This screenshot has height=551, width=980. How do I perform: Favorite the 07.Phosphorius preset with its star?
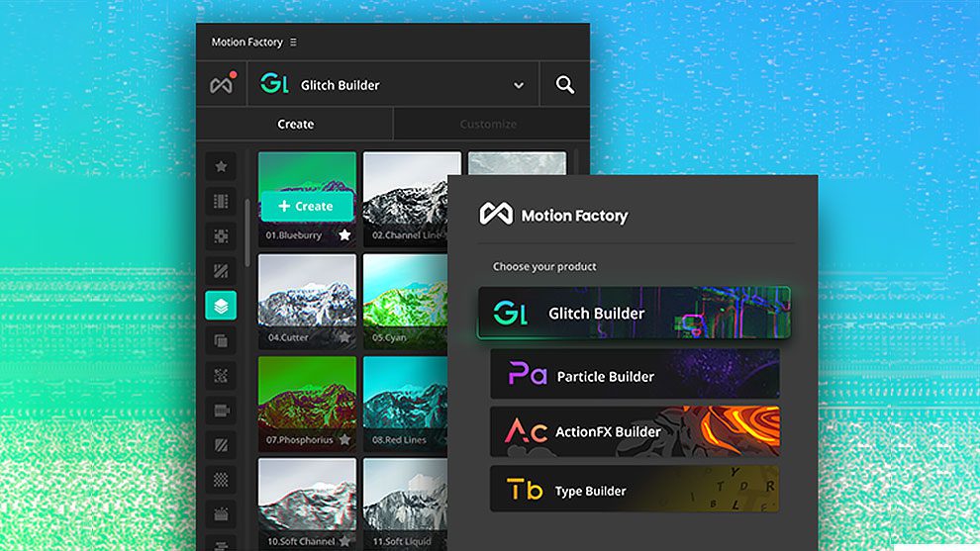pyautogui.click(x=344, y=440)
